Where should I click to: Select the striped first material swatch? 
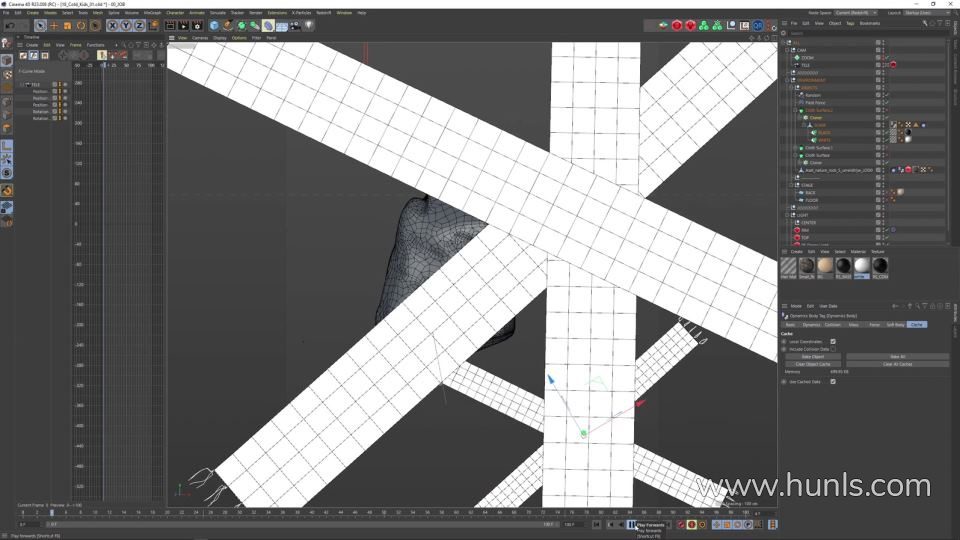tap(788, 266)
